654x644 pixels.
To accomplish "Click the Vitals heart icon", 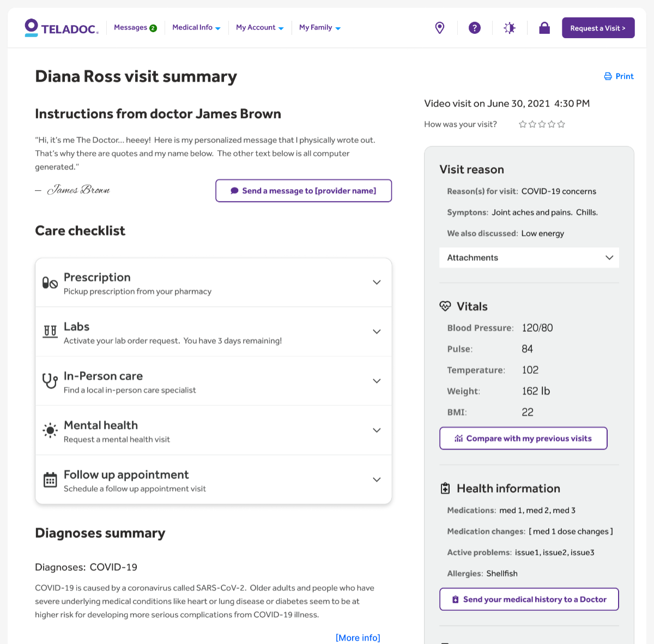I will tap(446, 306).
